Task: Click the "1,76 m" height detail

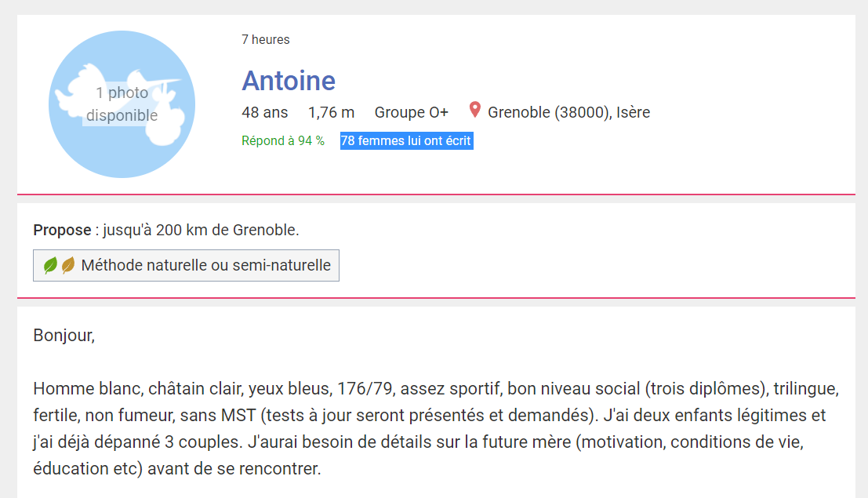Action: pos(331,112)
